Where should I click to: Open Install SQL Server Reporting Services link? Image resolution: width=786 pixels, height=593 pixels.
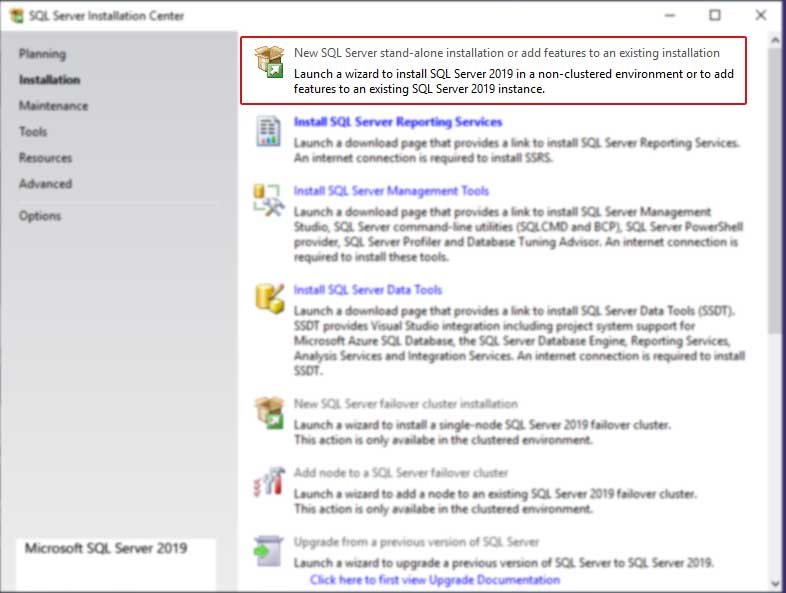tap(398, 122)
